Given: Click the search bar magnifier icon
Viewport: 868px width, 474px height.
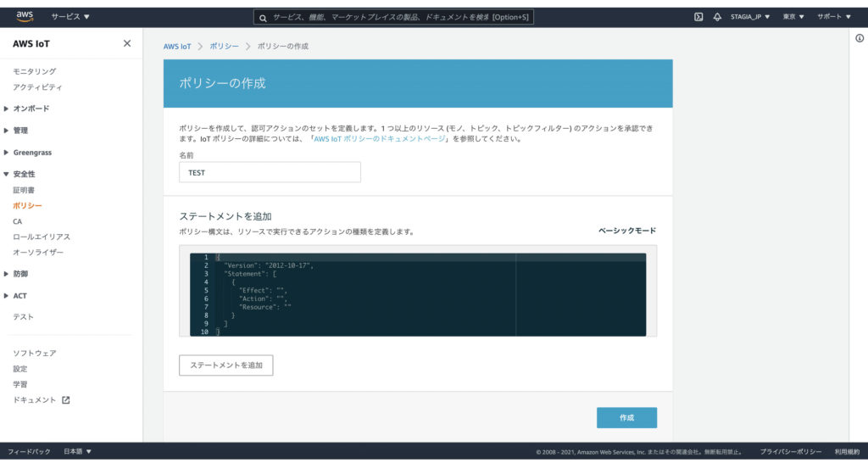Looking at the screenshot, I should [x=263, y=17].
